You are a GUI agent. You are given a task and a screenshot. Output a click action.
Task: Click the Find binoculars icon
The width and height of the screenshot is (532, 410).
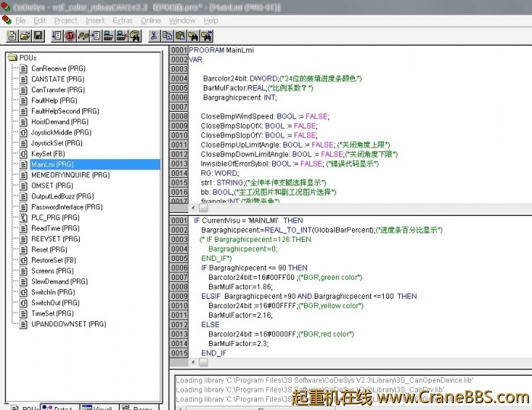click(x=193, y=36)
